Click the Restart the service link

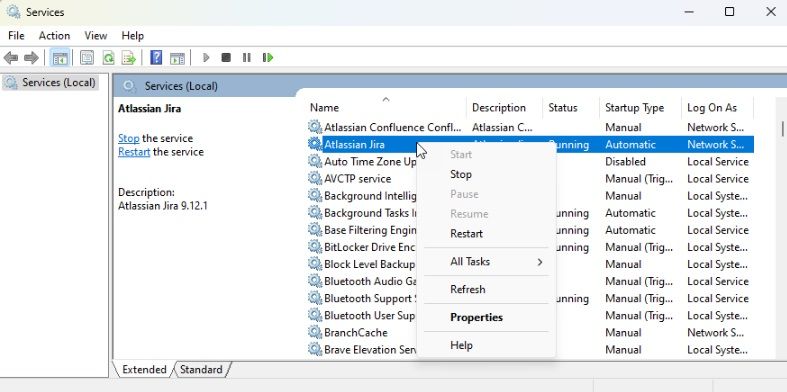tap(134, 152)
